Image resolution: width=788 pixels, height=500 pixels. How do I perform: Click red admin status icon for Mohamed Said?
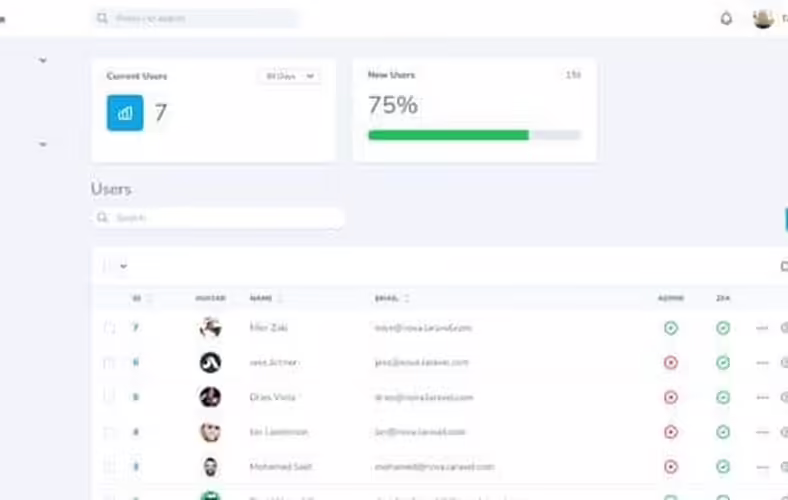point(671,466)
